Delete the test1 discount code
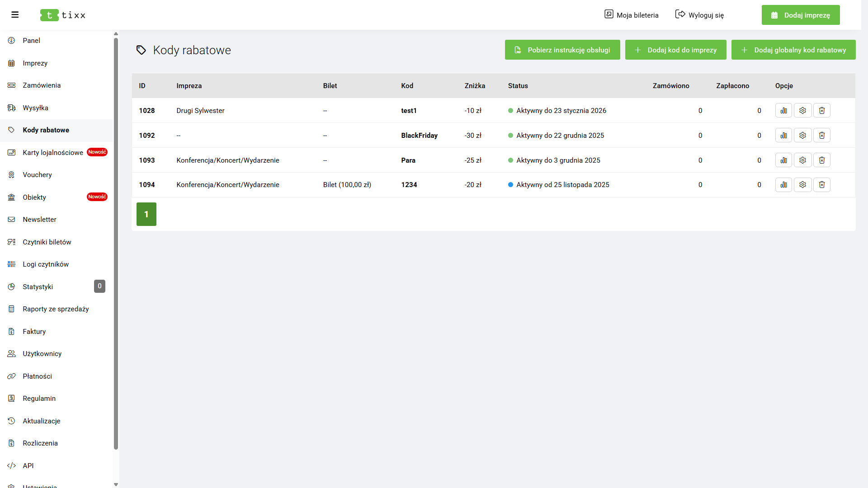The image size is (868, 488). (821, 111)
